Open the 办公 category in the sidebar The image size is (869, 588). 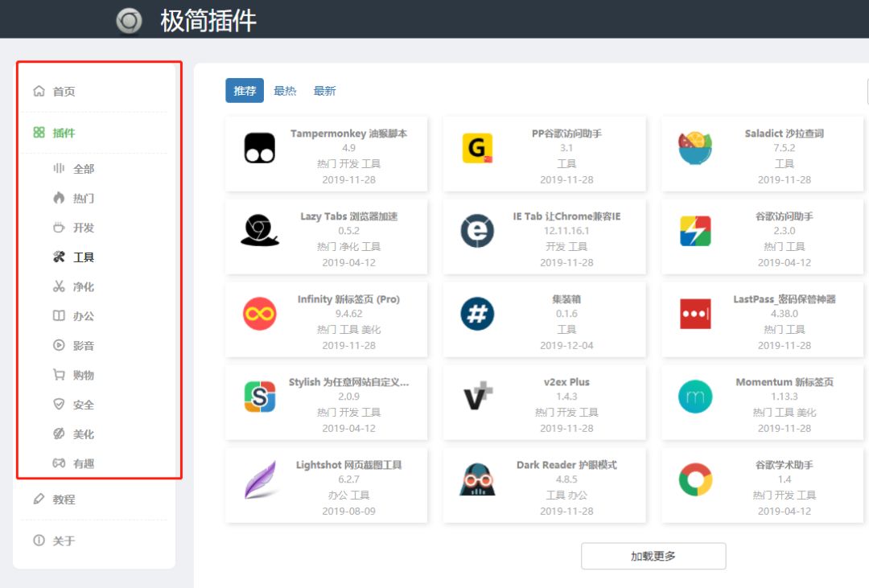click(74, 316)
